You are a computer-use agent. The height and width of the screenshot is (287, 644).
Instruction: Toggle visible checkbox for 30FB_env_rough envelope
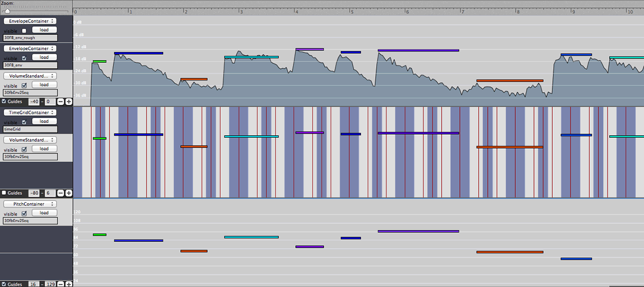(x=24, y=31)
